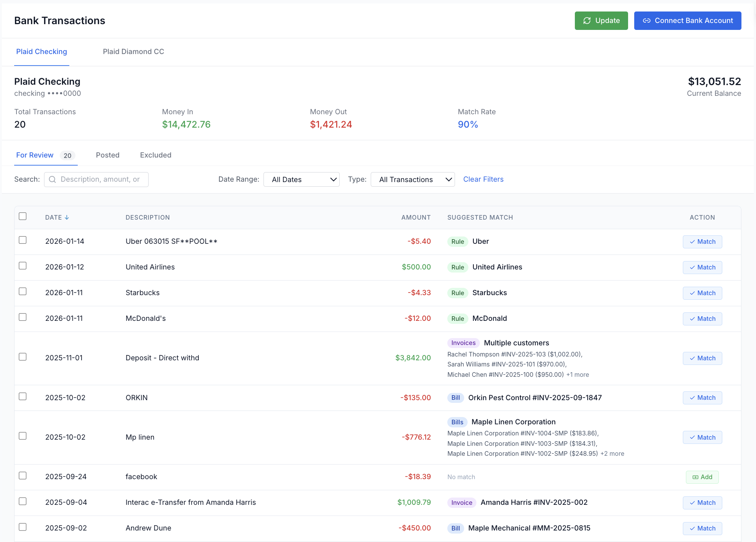Viewport: 756px width, 542px height.
Task: Select the checkbox for the facebook transaction
Action: [23, 476]
